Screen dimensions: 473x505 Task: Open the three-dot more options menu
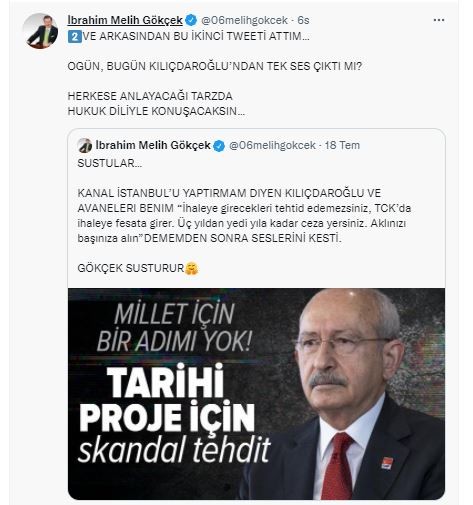(439, 20)
